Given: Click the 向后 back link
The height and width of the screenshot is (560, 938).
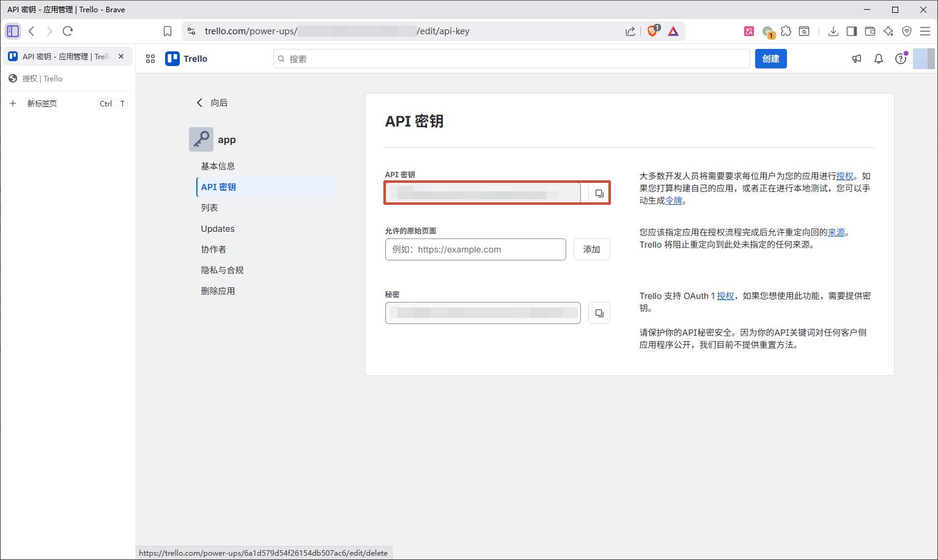Looking at the screenshot, I should (212, 103).
